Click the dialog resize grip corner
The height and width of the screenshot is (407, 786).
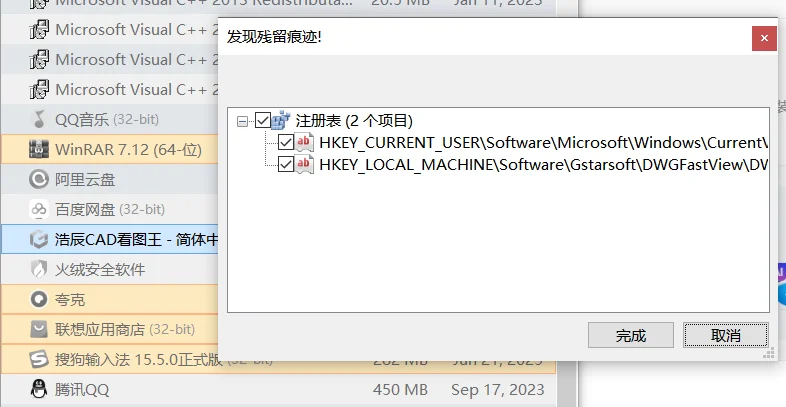pos(768,354)
